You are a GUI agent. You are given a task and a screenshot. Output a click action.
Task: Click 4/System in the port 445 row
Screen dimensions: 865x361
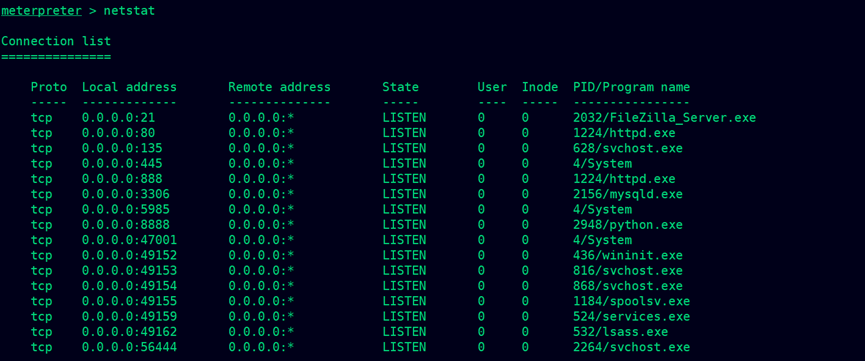(602, 164)
